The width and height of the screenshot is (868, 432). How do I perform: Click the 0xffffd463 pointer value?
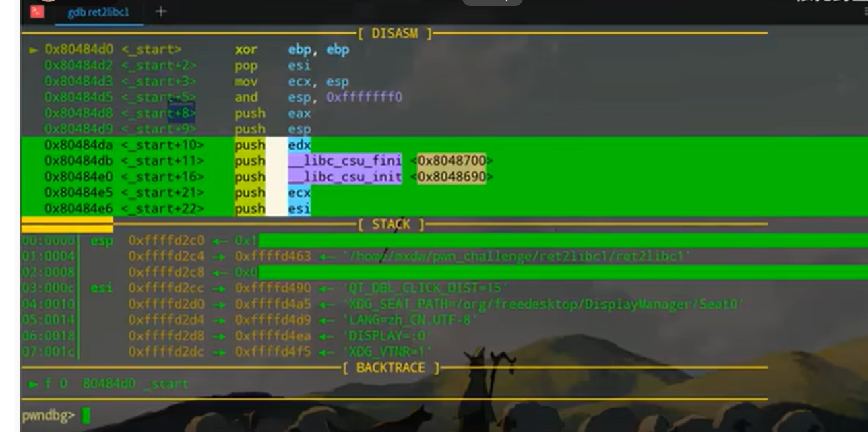pos(273,257)
